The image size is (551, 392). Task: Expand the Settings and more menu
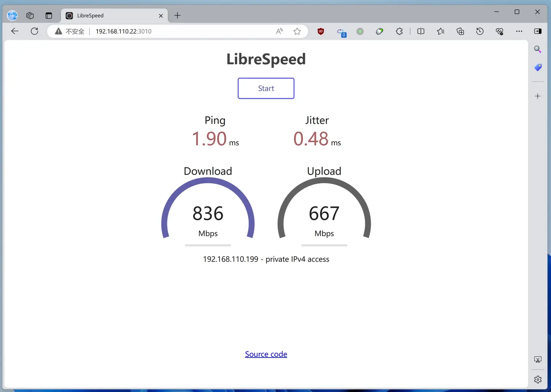click(x=519, y=31)
